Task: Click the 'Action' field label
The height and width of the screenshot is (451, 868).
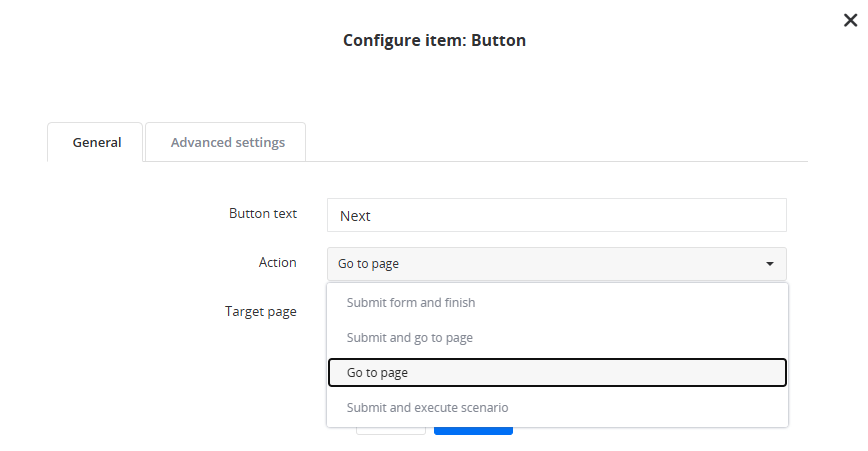Action: (278, 262)
